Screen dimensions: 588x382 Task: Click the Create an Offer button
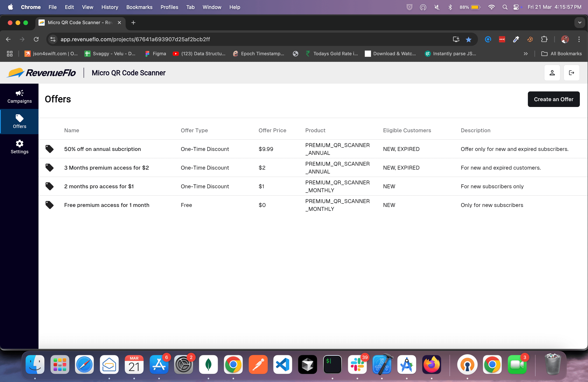click(553, 99)
